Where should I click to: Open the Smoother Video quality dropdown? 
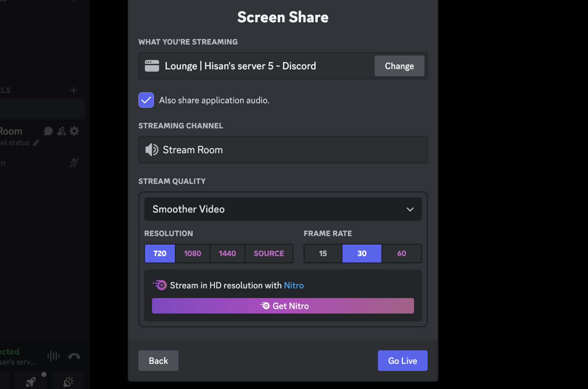pyautogui.click(x=283, y=209)
